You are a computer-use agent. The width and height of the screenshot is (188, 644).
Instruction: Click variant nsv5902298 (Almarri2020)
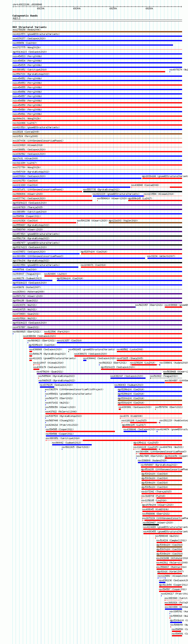pyautogui.click(x=92, y=221)
